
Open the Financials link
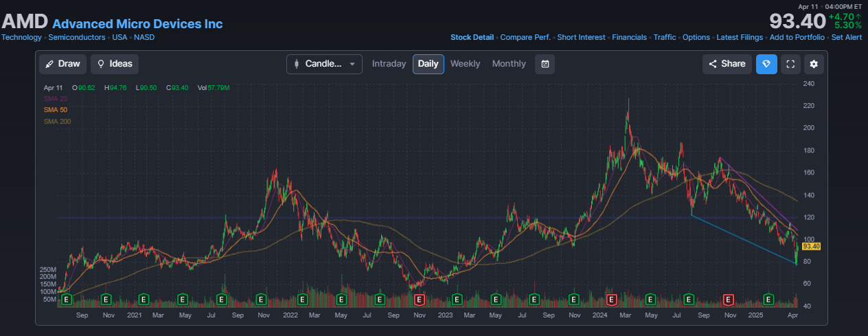(629, 37)
